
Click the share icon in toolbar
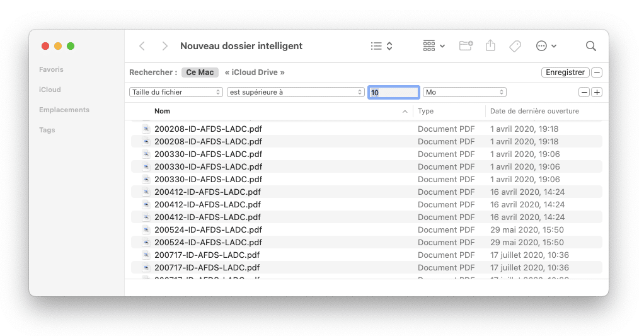point(490,46)
